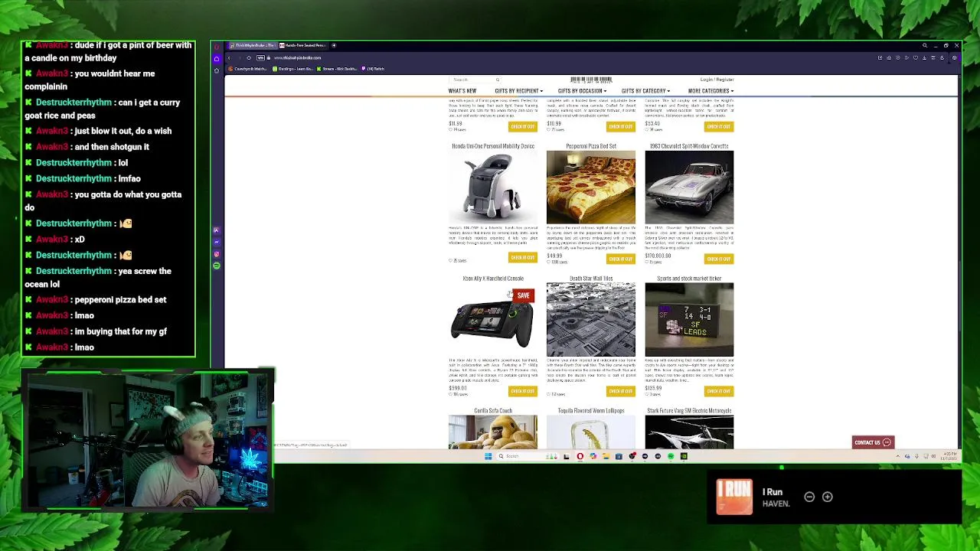Open the Pepperoni Pizza Bed Set image
The image size is (980, 551).
[591, 187]
